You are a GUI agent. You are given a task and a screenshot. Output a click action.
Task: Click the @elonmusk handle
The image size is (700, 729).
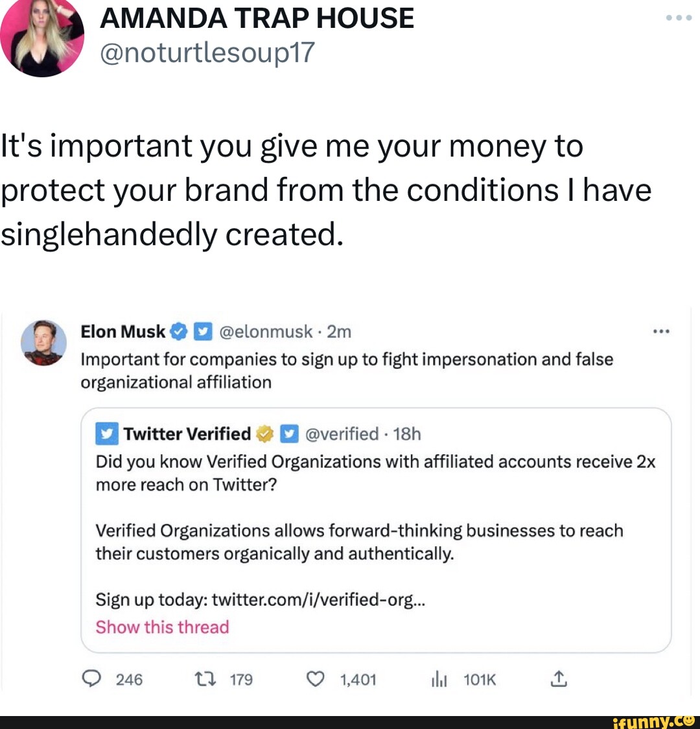tap(266, 332)
